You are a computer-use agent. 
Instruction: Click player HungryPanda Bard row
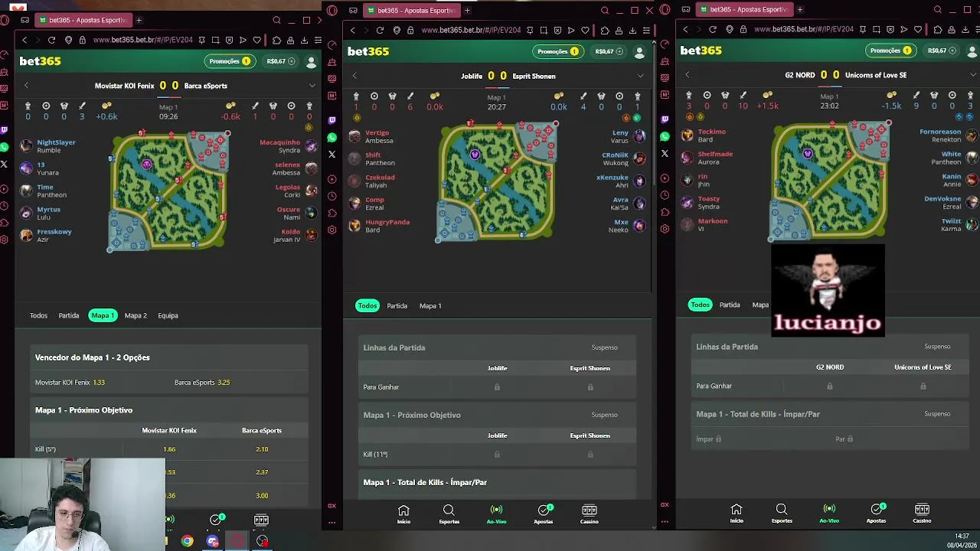click(379, 226)
